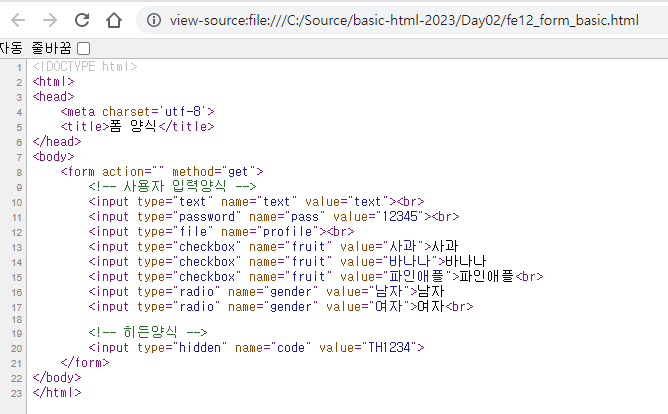Click the form action method="get" line
668x414 pixels.
pos(162,172)
